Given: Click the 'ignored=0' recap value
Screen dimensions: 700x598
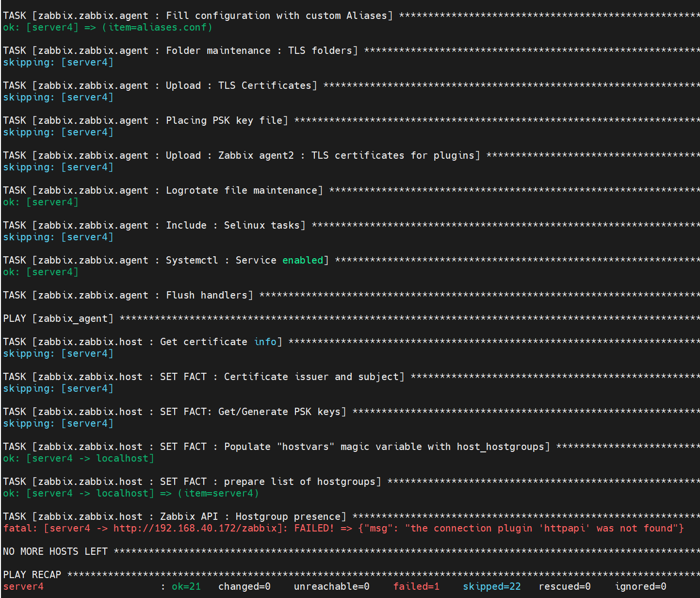Looking at the screenshot, I should [x=640, y=586].
